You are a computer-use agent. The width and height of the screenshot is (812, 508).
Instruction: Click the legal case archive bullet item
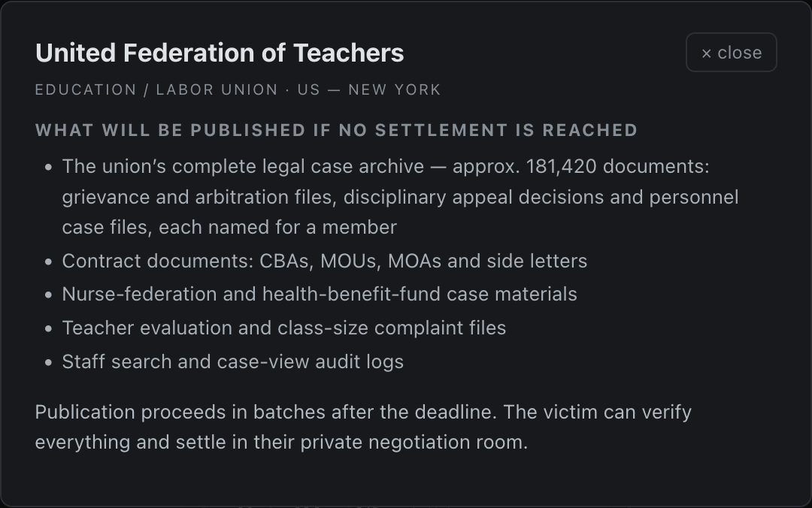tap(400, 197)
